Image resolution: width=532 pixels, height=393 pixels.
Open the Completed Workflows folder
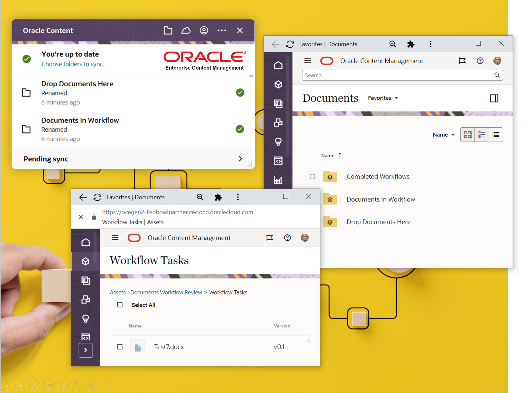pyautogui.click(x=378, y=177)
